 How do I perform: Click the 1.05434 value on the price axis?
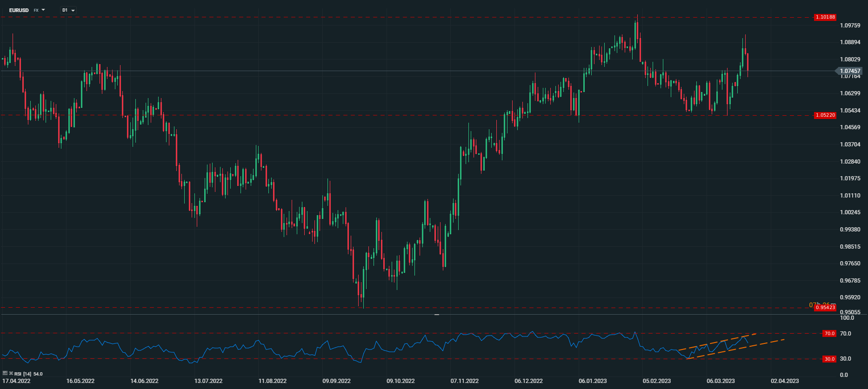coord(850,111)
